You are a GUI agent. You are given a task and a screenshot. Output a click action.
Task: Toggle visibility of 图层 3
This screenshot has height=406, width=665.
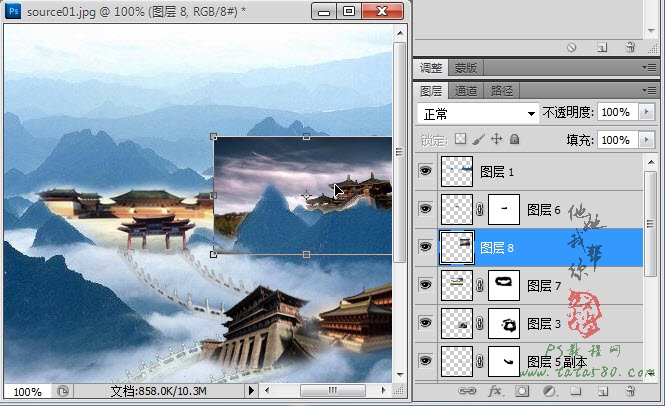(425, 323)
